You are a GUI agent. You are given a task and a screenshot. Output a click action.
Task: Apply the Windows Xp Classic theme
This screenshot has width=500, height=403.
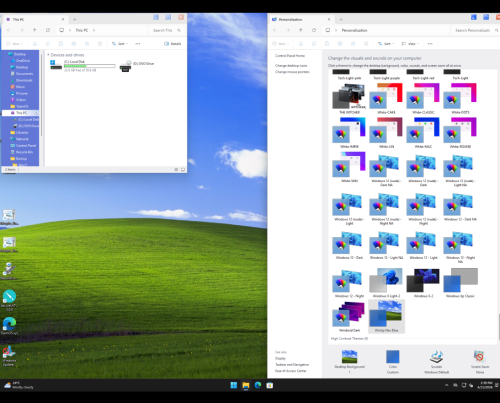point(460,283)
